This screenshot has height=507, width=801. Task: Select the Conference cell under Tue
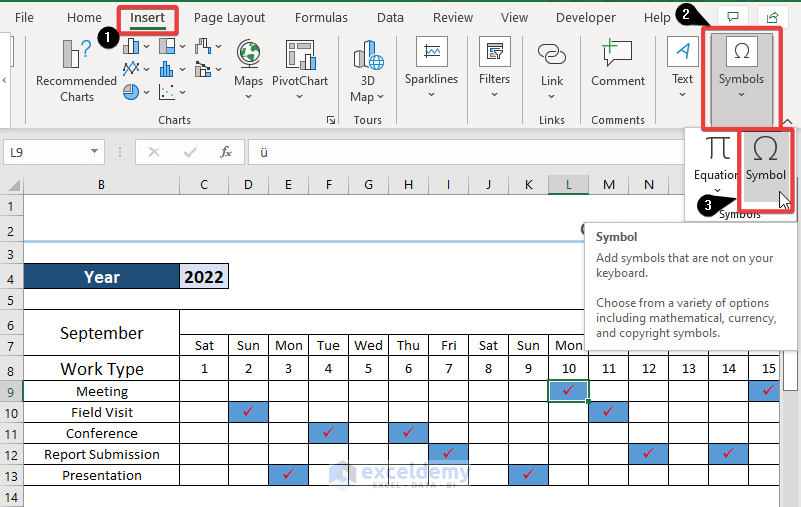click(328, 433)
